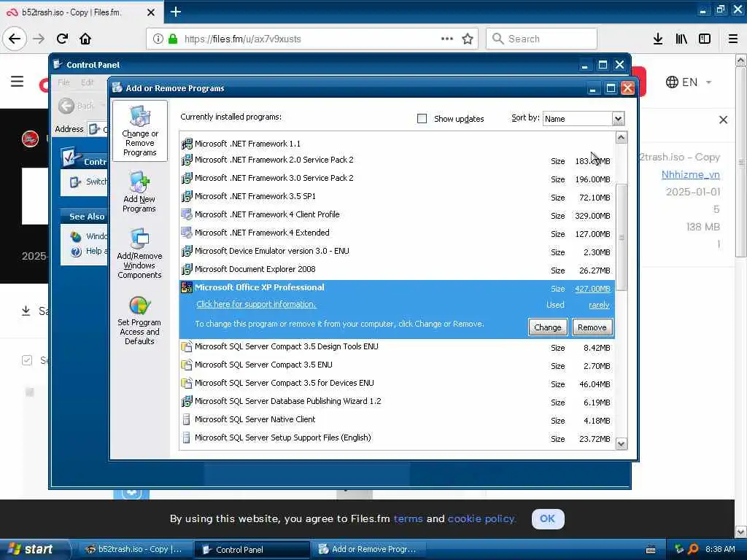Click .NET Framework 2.0 Service Pack 2 icon

coord(187,160)
